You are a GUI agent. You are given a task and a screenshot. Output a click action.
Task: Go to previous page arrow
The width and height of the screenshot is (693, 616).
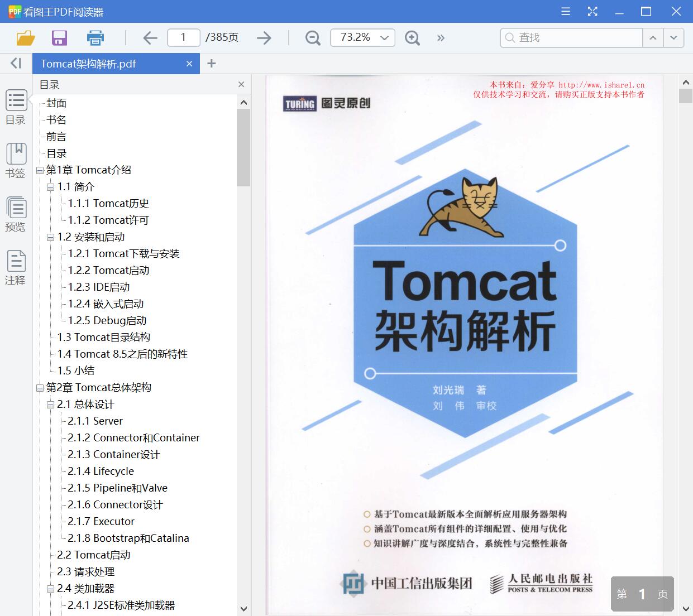150,38
